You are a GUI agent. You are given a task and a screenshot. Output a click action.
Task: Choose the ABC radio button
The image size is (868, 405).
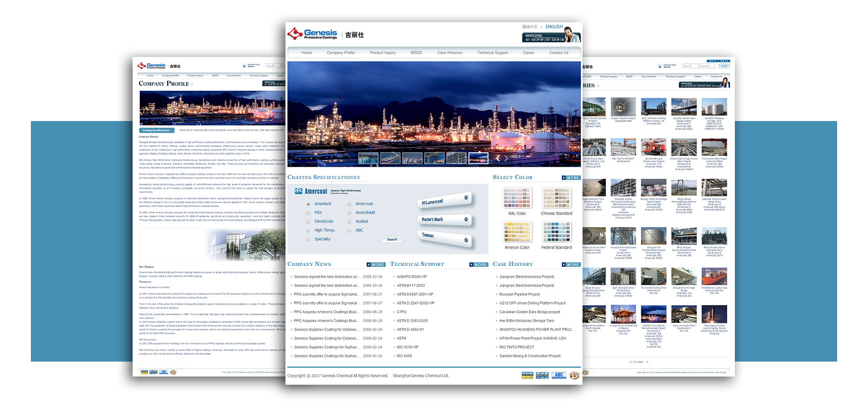point(349,230)
